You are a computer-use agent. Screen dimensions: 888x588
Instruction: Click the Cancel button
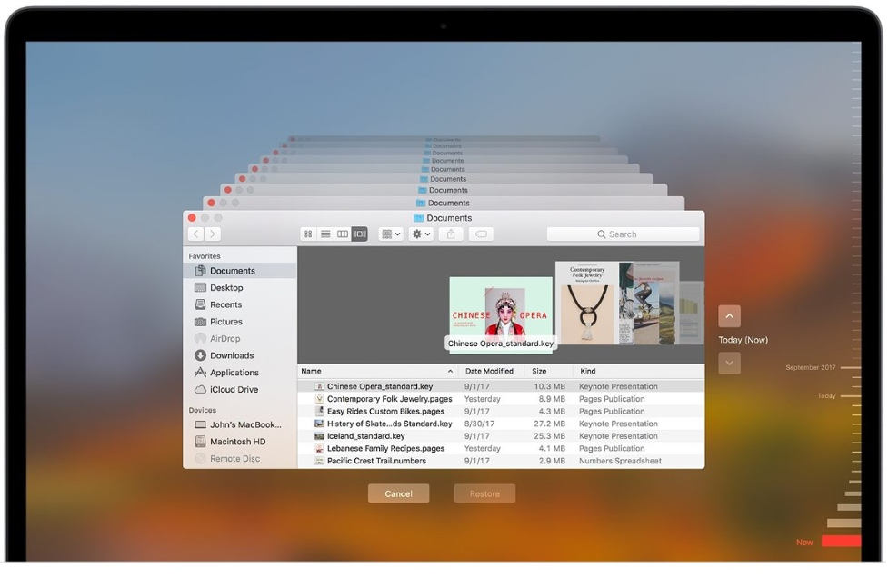398,493
